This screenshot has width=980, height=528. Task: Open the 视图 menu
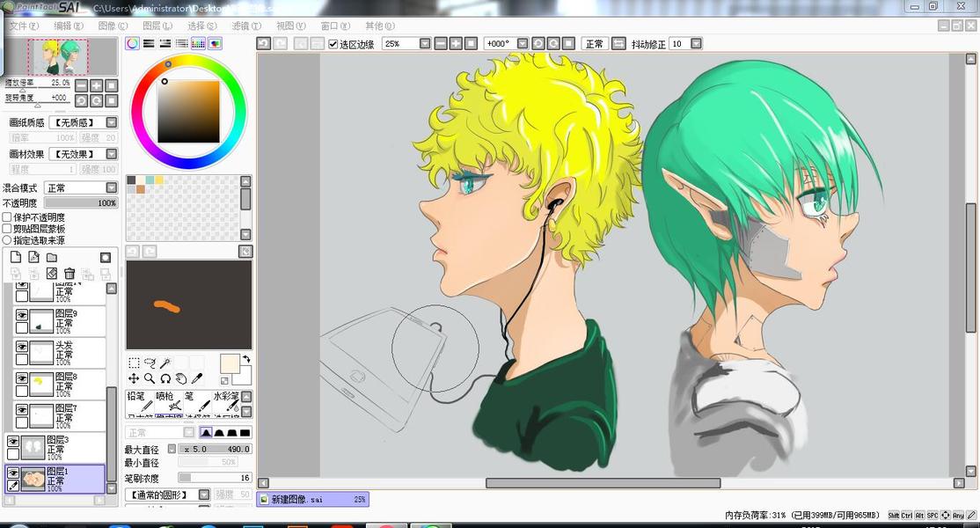click(290, 26)
